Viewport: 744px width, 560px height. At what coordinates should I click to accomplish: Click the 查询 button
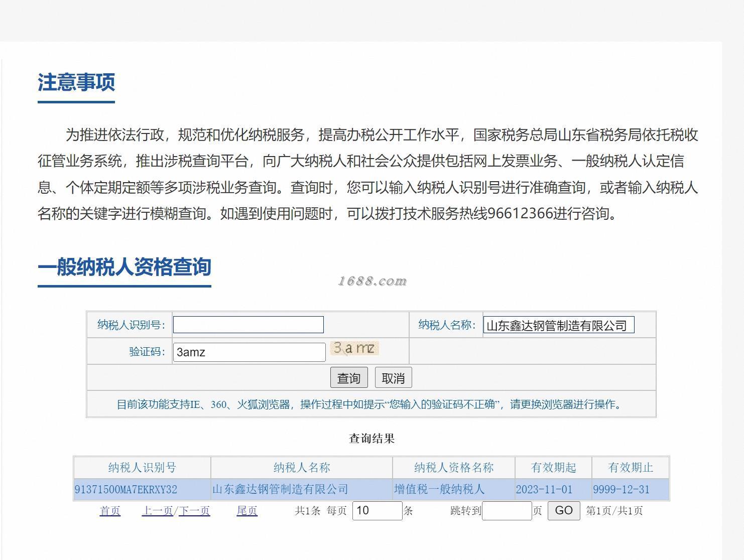click(349, 377)
